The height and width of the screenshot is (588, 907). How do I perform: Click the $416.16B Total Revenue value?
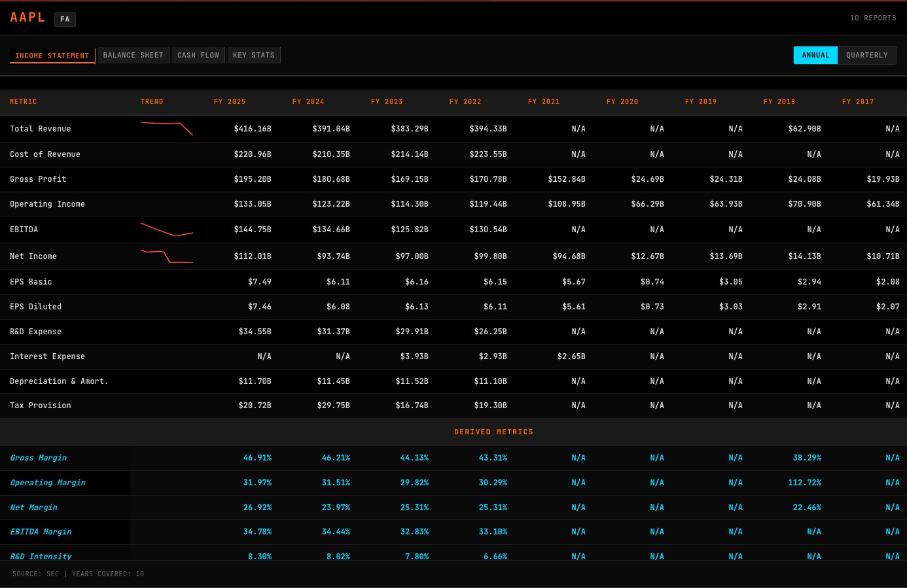253,129
